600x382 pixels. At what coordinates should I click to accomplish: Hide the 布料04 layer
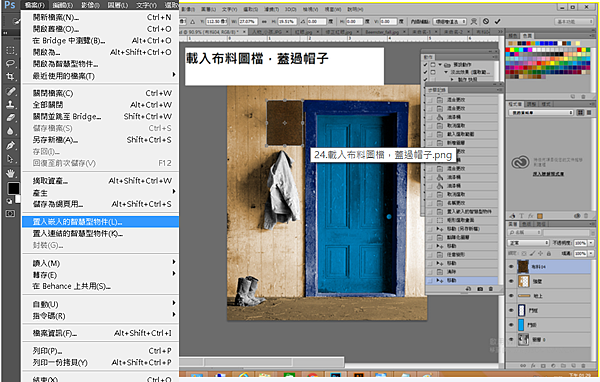[x=511, y=267]
